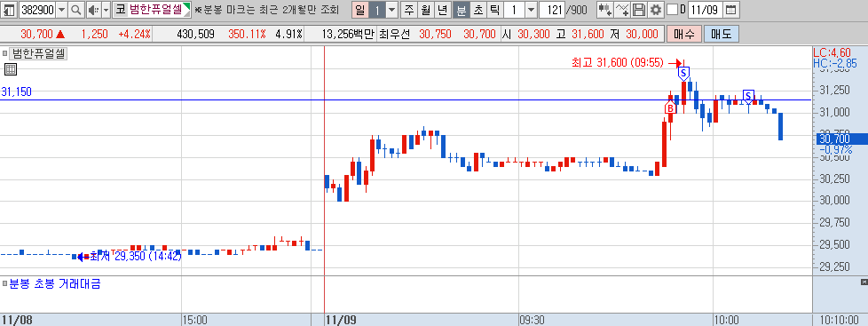868x326 pixels.
Task: Click the 13,256백만 trading value
Action: tap(348, 35)
